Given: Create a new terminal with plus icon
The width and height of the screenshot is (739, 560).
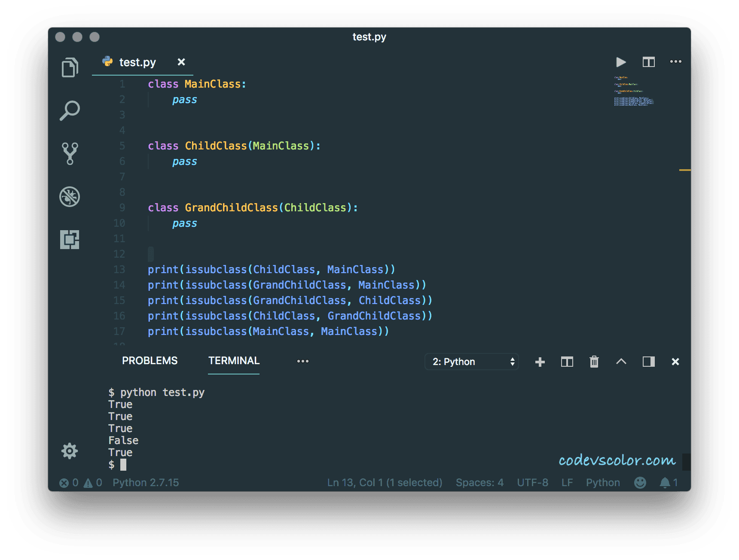Looking at the screenshot, I should coord(540,362).
